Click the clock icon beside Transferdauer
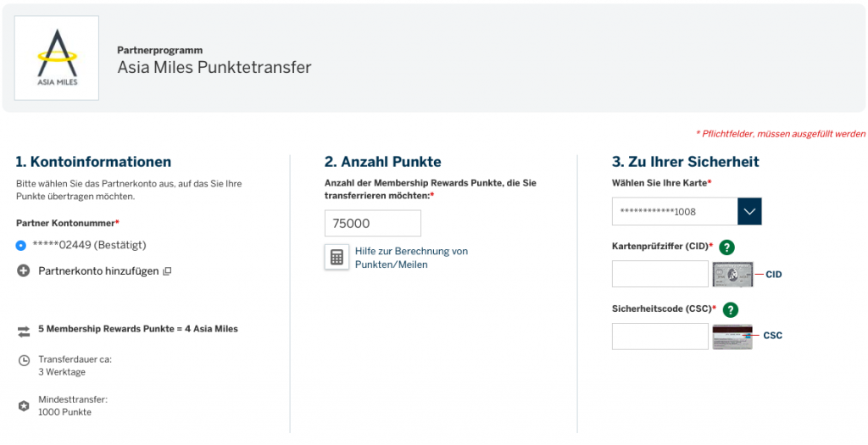 pyautogui.click(x=24, y=360)
